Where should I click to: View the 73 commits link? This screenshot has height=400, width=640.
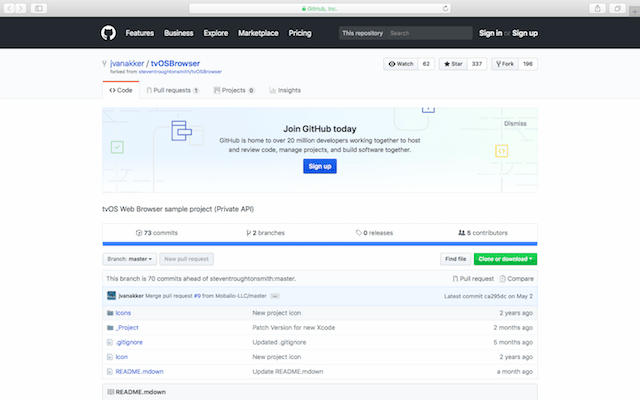[x=155, y=232]
